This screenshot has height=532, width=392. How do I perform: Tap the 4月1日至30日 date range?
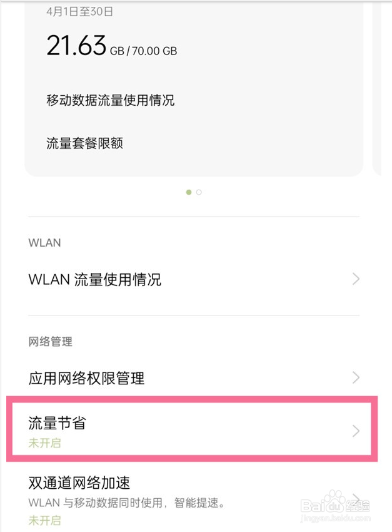(x=79, y=11)
